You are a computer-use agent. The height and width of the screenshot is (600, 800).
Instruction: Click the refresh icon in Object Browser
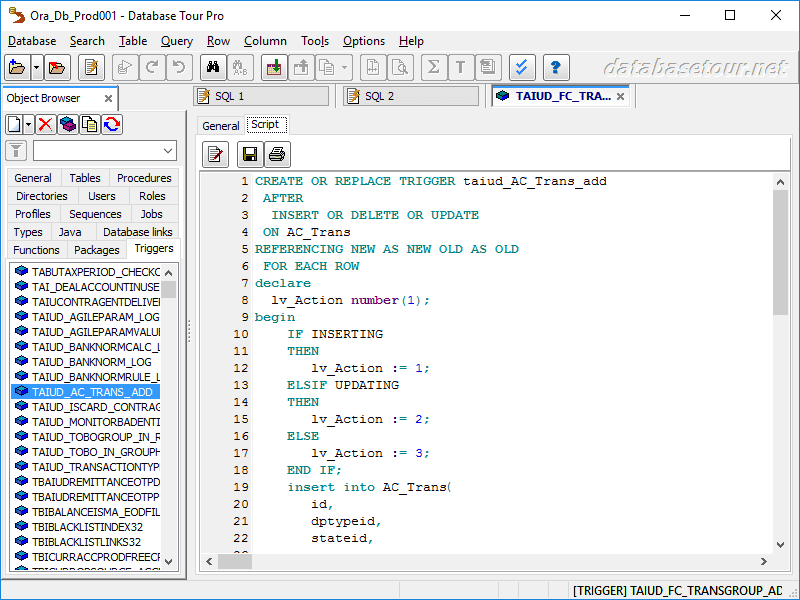coord(112,124)
